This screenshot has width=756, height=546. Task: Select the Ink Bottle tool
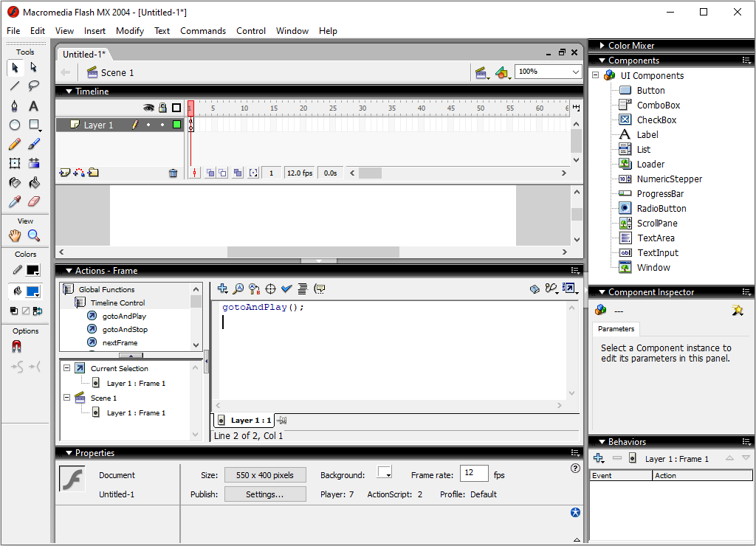[x=15, y=183]
